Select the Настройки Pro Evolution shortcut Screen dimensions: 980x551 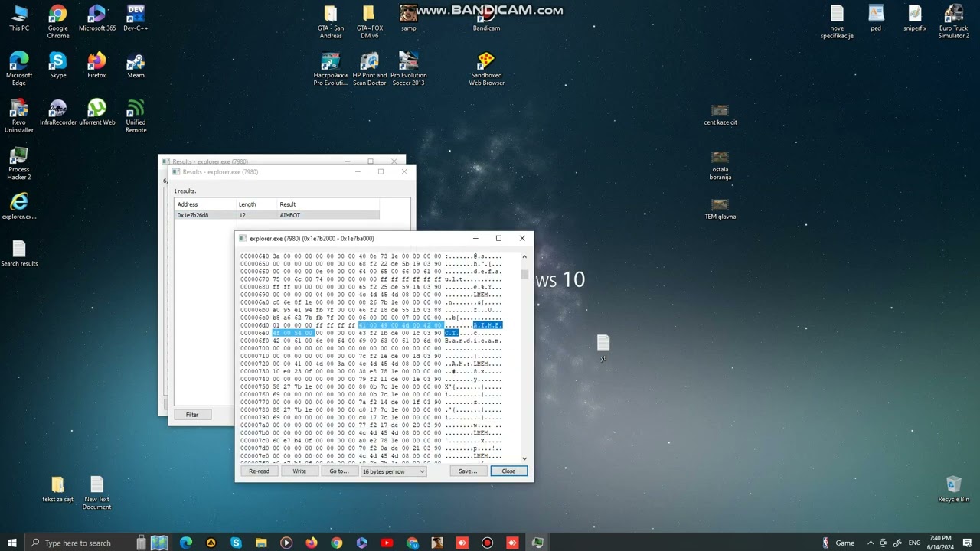(331, 69)
